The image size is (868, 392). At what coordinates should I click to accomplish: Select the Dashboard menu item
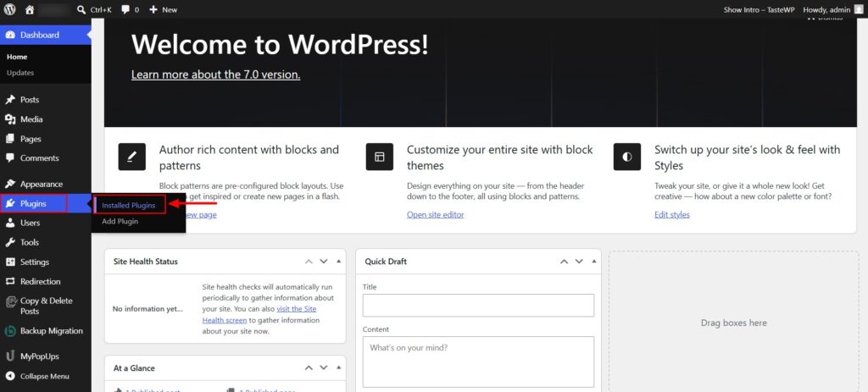pyautogui.click(x=46, y=35)
